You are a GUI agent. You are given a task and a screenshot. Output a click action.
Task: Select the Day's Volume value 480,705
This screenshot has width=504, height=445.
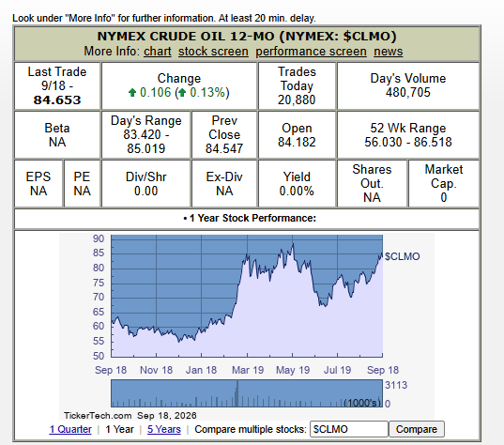pos(408,93)
